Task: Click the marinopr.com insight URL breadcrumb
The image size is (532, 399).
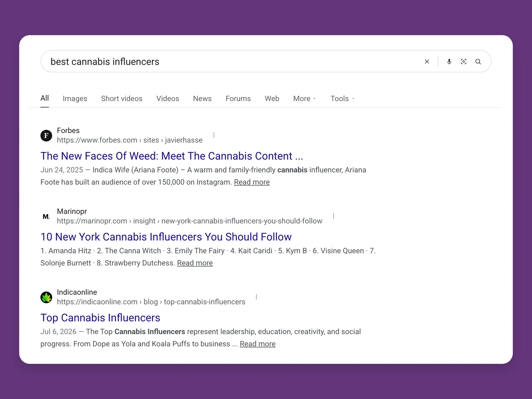Action: 190,221
